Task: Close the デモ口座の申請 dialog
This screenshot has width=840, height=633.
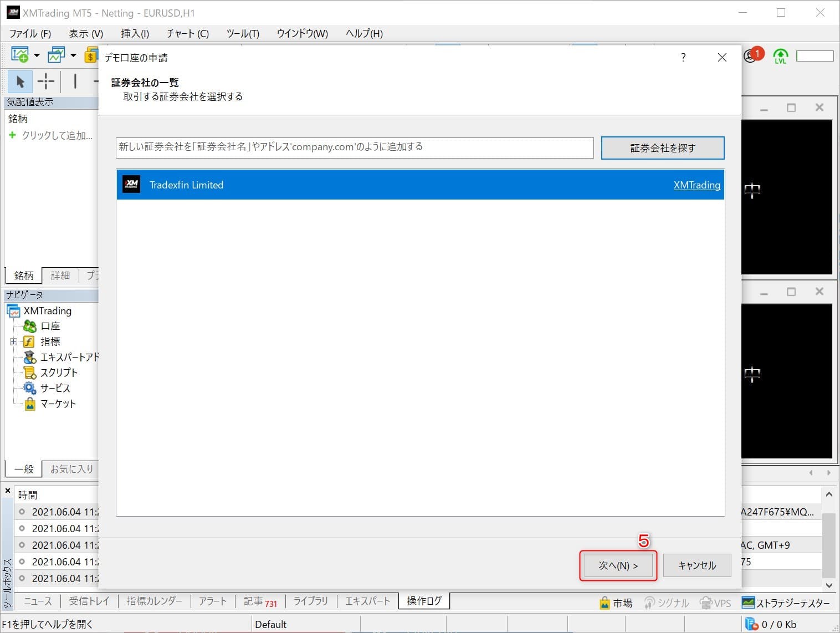Action: (722, 57)
